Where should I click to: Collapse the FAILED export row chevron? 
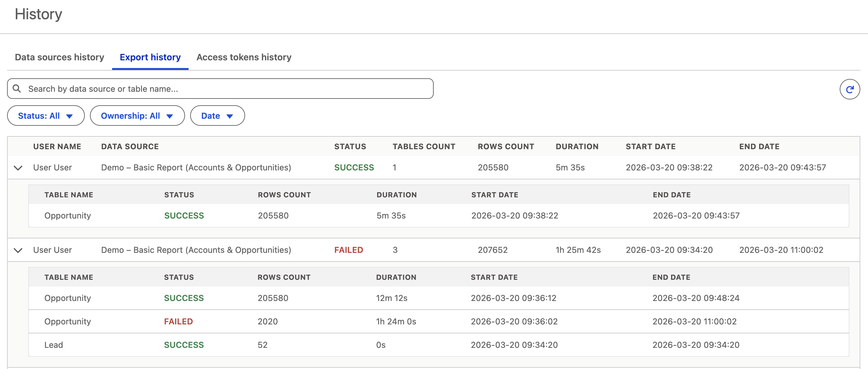(18, 250)
